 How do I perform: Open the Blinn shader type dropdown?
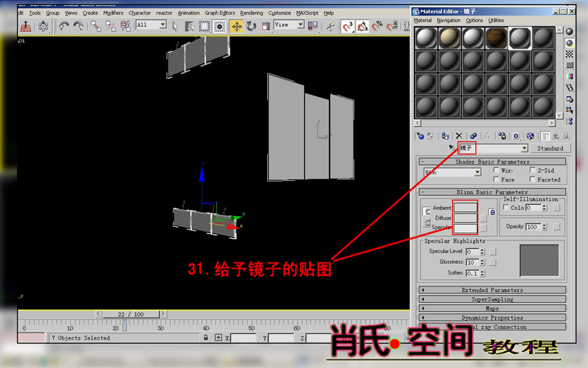477,172
